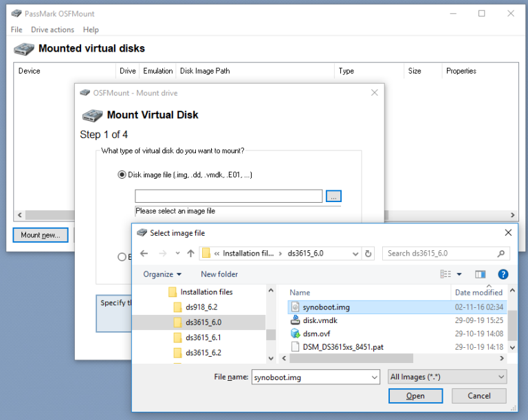This screenshot has width=528, height=420.
Task: Select the second partially hidden radio option
Action: (122, 257)
